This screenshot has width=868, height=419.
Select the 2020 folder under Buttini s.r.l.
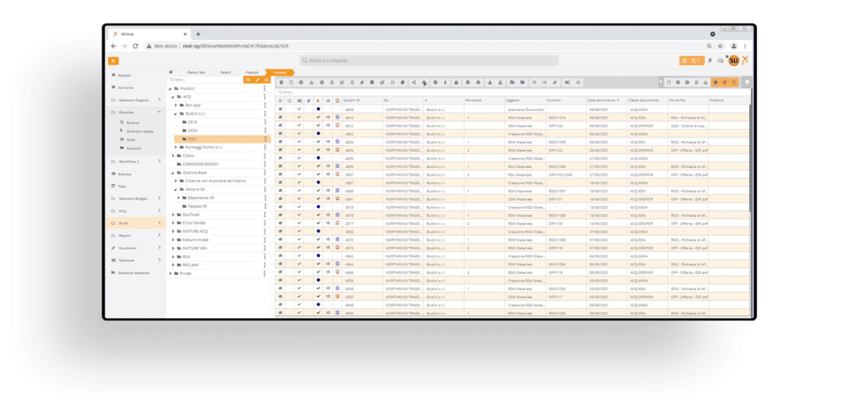click(x=192, y=130)
